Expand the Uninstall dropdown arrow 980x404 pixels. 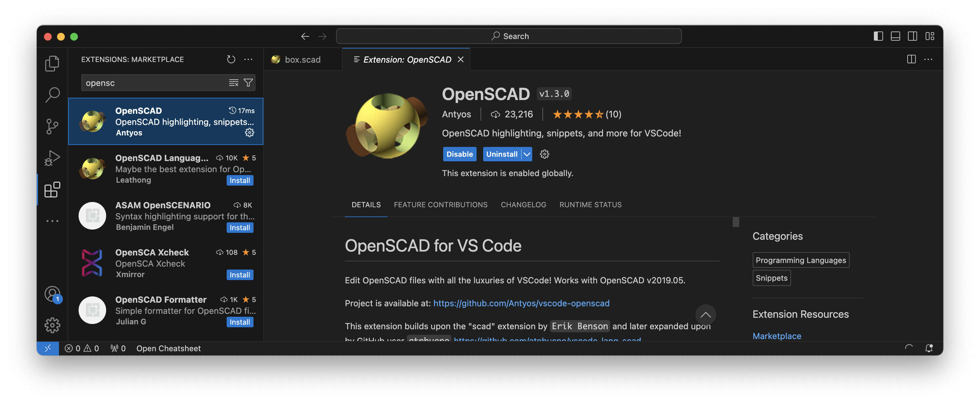point(527,154)
